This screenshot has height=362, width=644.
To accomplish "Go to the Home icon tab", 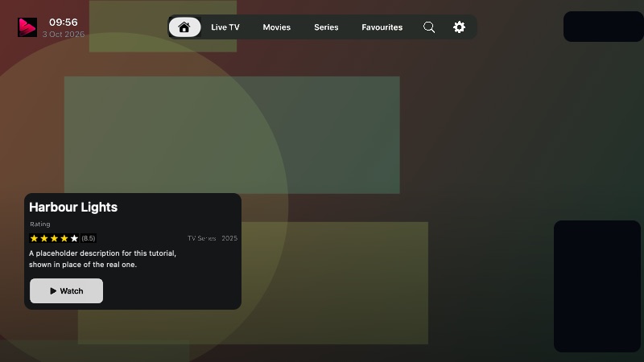I will point(184,27).
